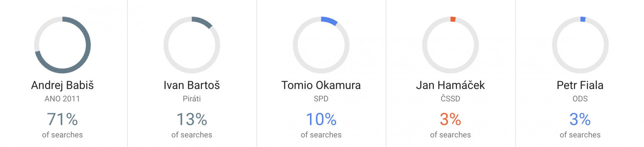Click the ČSSD party label

pyautogui.click(x=450, y=99)
